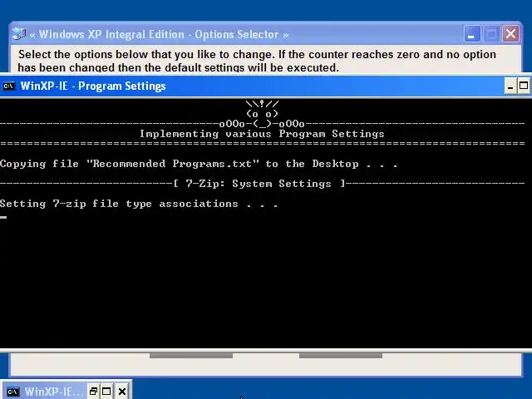Screen dimensions: 532x399
Task: Close the minimized WinXP-IE window
Action: tap(122, 392)
